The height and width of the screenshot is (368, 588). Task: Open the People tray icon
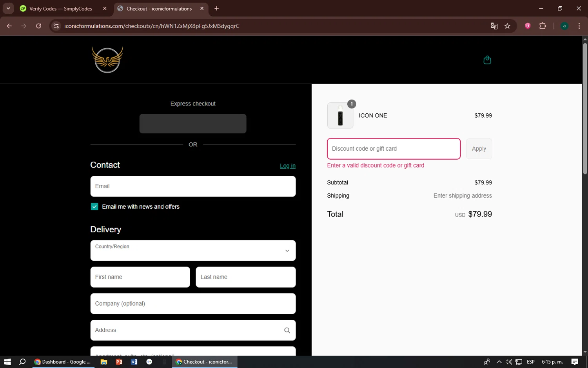pyautogui.click(x=487, y=362)
